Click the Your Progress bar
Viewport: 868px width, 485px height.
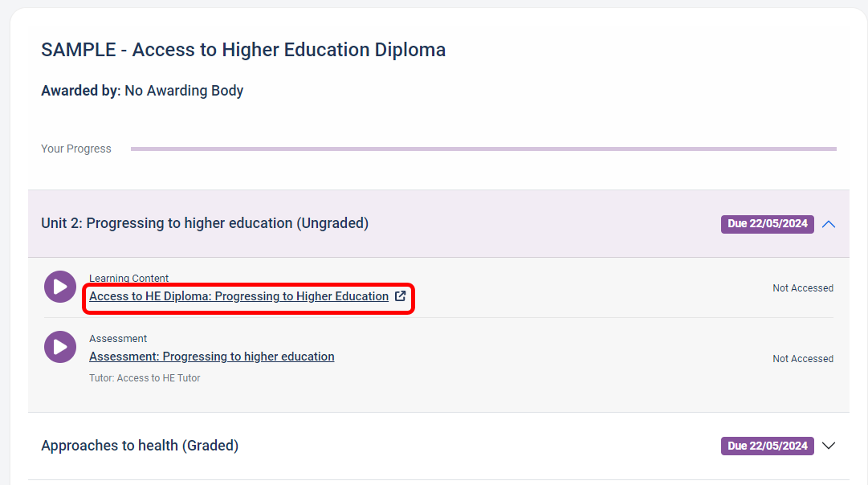click(483, 149)
